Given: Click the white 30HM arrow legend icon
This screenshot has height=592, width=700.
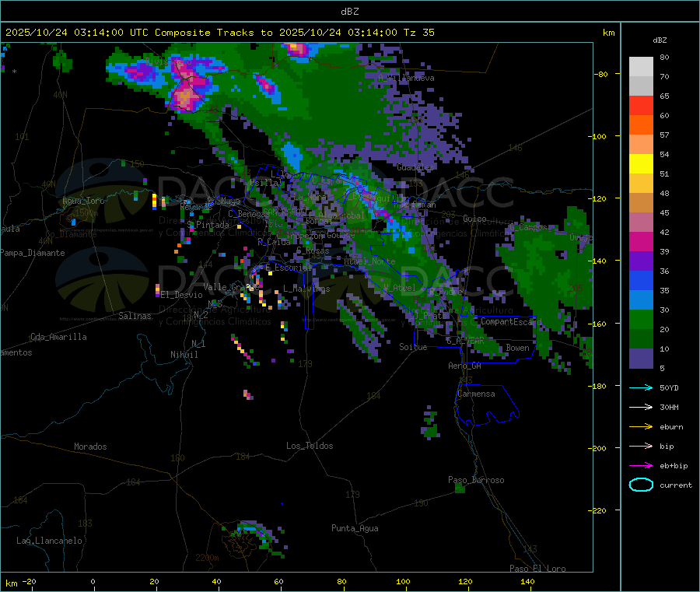Looking at the screenshot, I should pos(641,407).
